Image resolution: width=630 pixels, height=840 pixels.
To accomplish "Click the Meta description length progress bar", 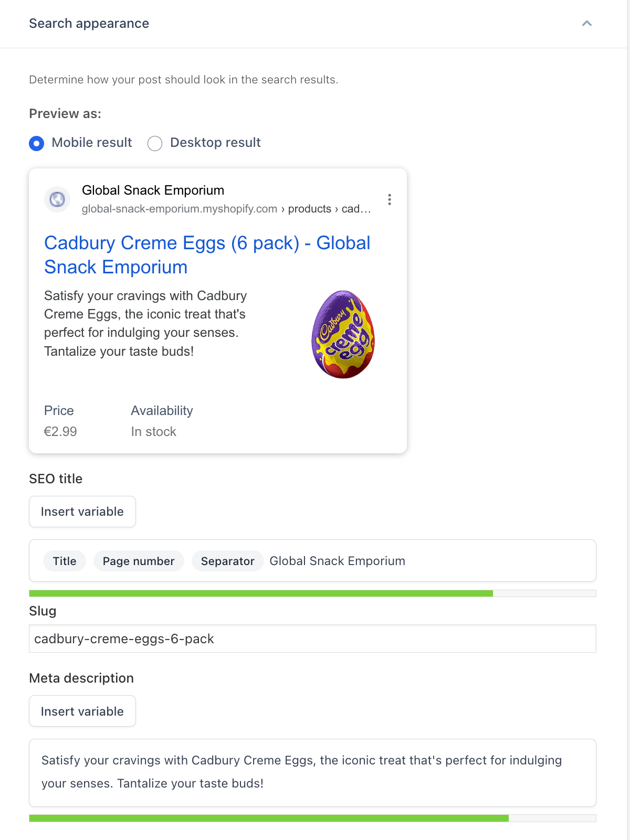I will [312, 818].
